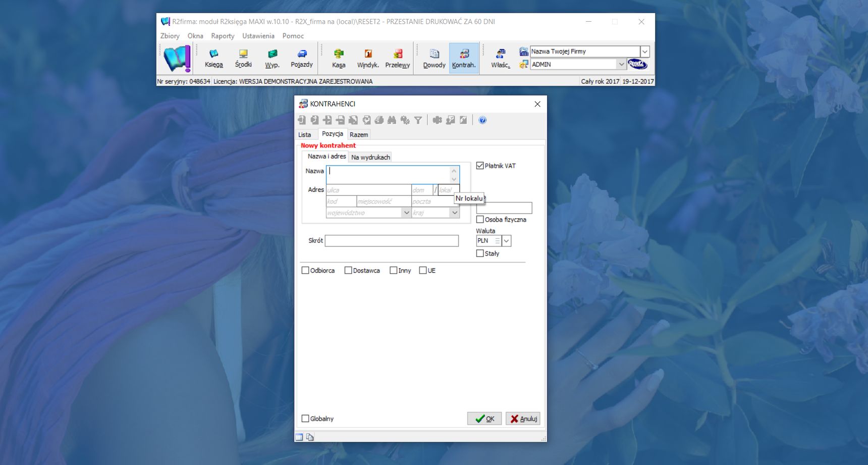This screenshot has height=465, width=868.
Task: Enable the Odbiorca checkbox
Action: (305, 270)
